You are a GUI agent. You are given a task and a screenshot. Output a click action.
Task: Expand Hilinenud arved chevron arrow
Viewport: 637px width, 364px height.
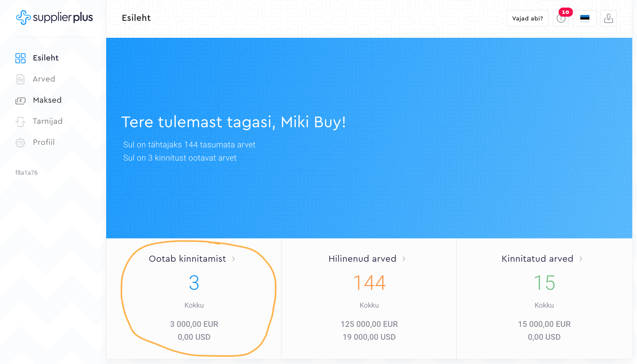pos(404,259)
